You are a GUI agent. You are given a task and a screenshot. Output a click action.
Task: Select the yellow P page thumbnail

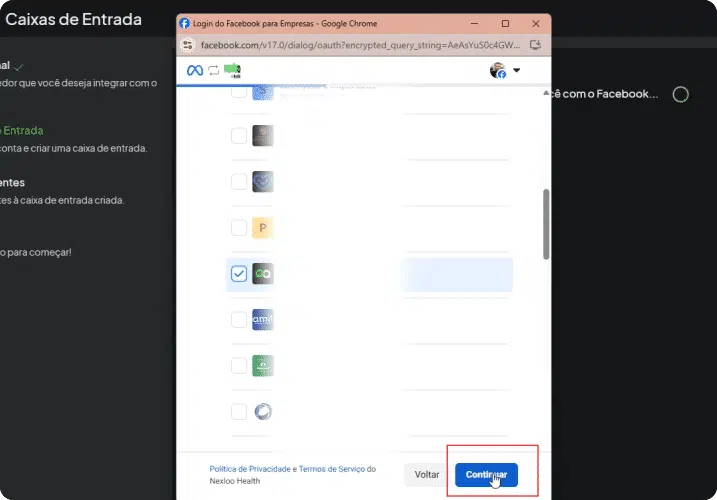click(263, 228)
